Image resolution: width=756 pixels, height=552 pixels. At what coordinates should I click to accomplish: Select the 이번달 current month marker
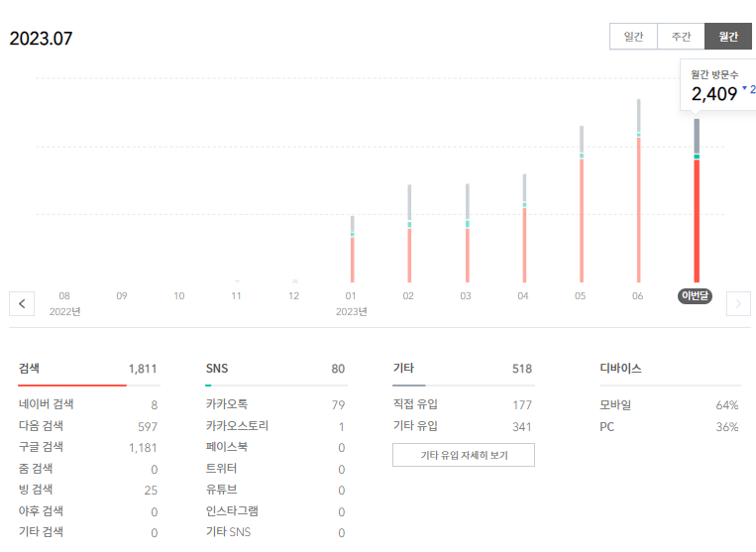coord(695,295)
